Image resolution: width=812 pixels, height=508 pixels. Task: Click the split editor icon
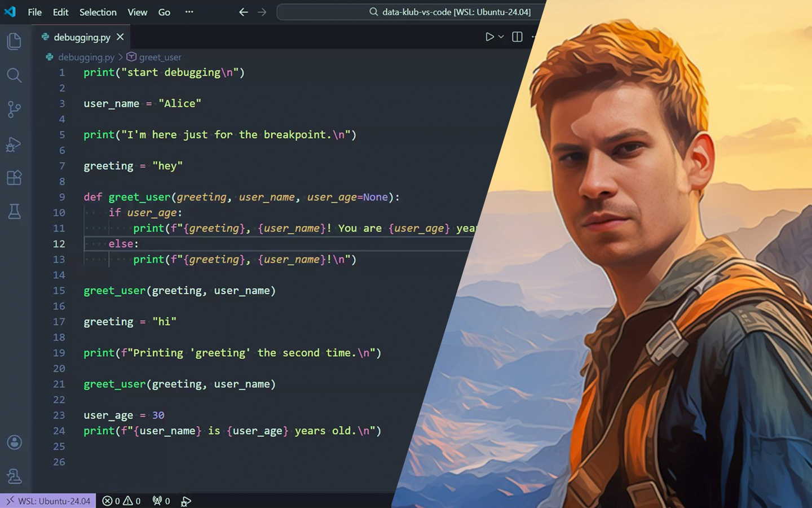pos(517,37)
